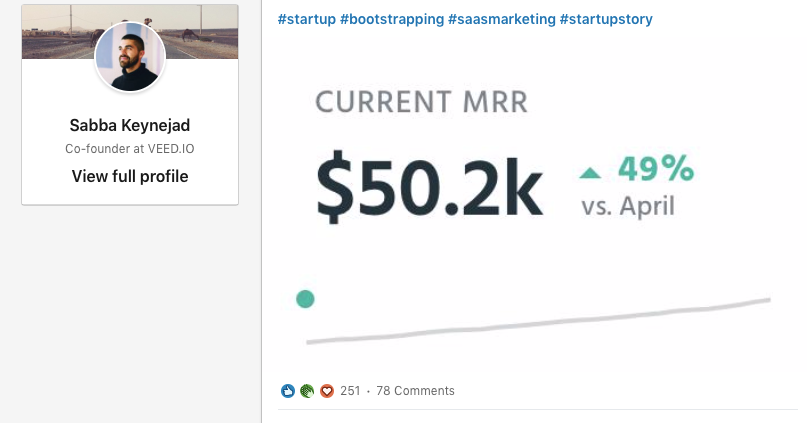The height and width of the screenshot is (423, 807).
Task: Click the green 49% growth indicator
Action: (x=656, y=168)
